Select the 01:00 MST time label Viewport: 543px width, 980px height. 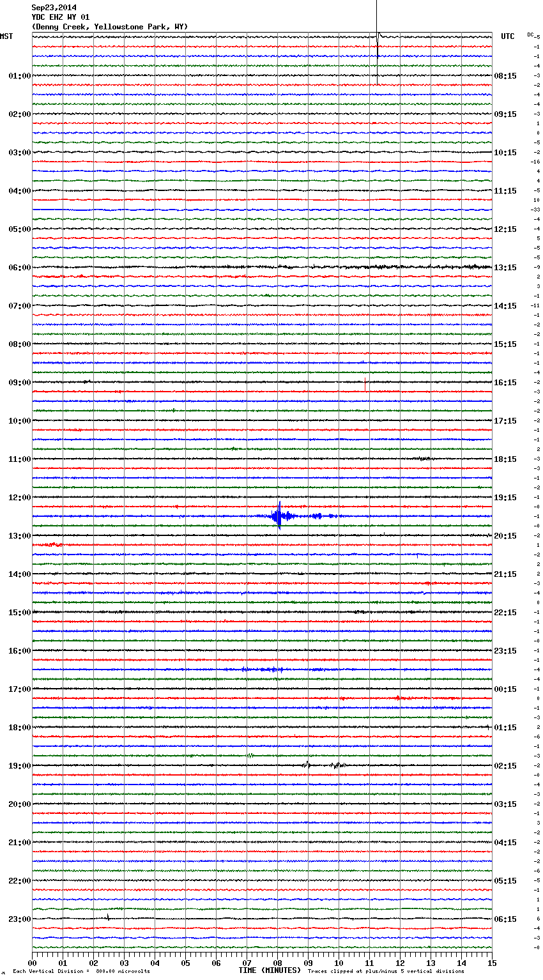pyautogui.click(x=20, y=76)
